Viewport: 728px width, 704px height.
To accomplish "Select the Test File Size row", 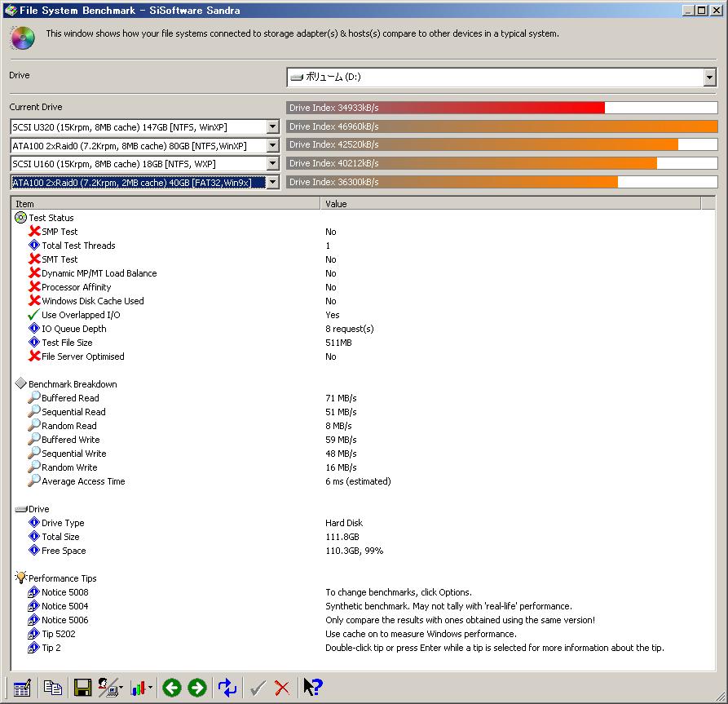I will tap(362, 343).
